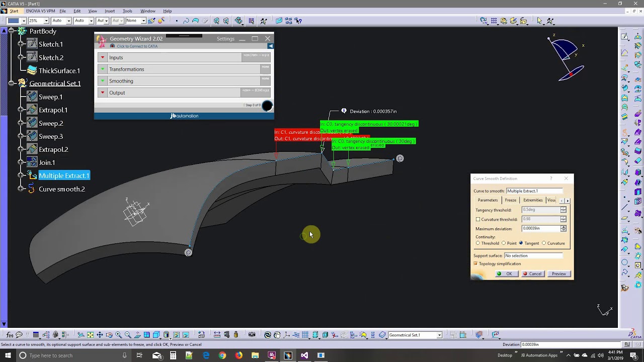The image size is (644, 362).
Task: Click the Capture camera icon
Action: coord(252,335)
